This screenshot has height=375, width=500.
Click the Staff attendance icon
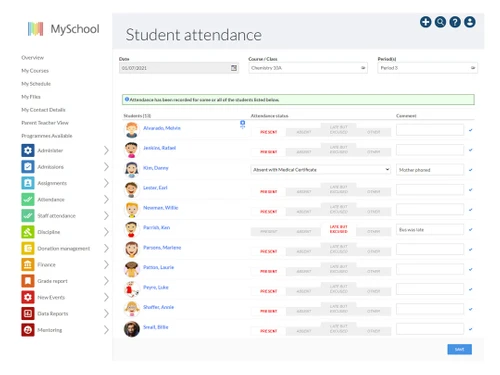pyautogui.click(x=28, y=216)
